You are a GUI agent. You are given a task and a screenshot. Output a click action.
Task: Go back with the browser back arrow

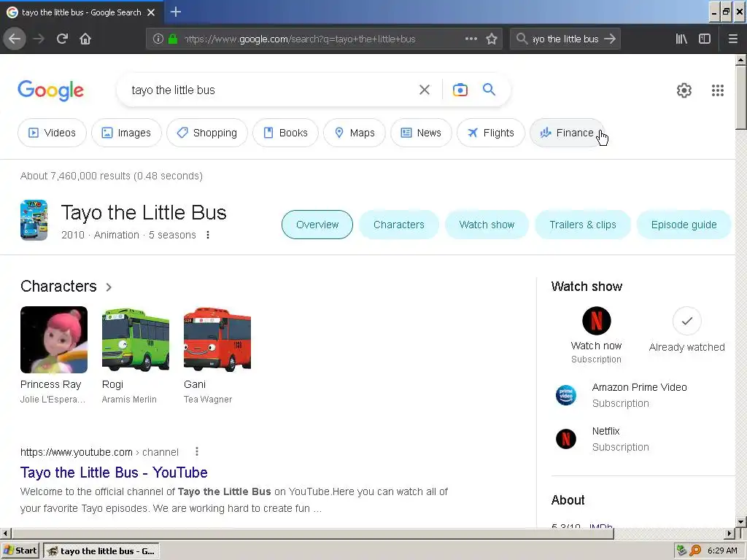pyautogui.click(x=15, y=39)
